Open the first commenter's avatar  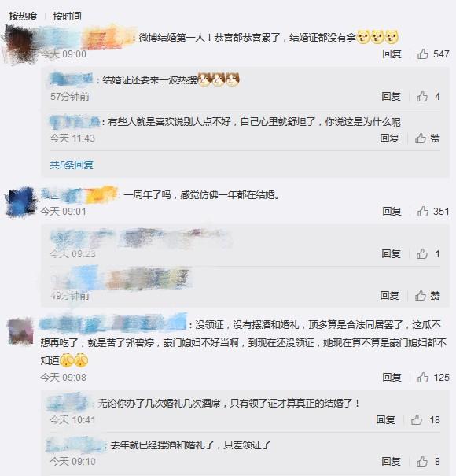coord(20,43)
